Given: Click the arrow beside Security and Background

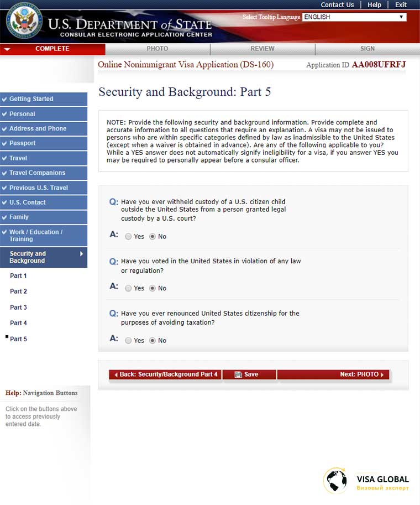Looking at the screenshot, I should point(81,254).
